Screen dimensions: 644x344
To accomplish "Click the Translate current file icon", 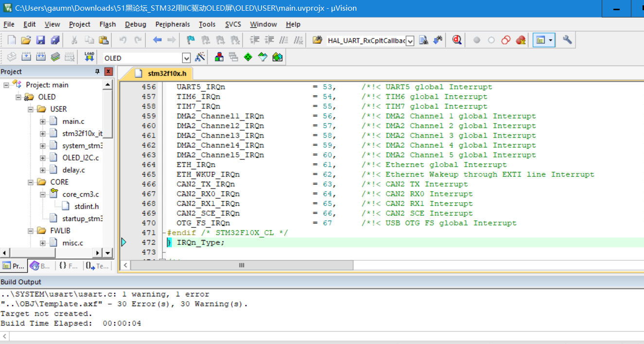I will point(12,57).
